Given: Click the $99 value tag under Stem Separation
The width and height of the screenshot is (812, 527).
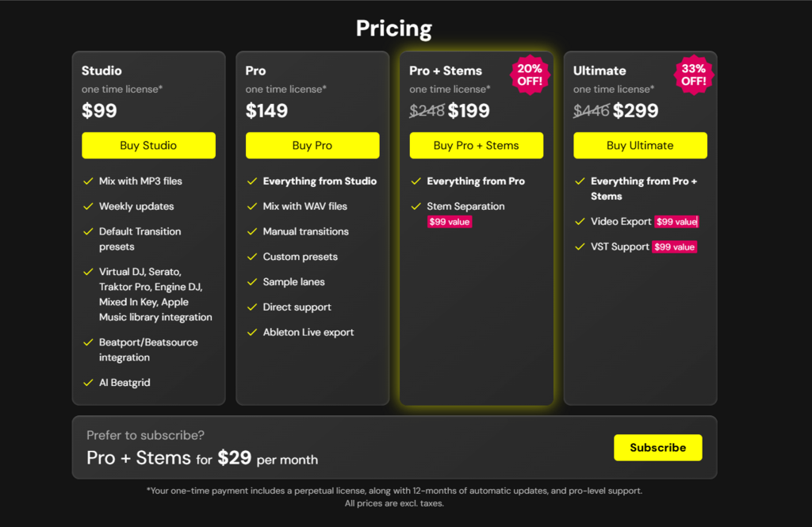Looking at the screenshot, I should coord(450,222).
